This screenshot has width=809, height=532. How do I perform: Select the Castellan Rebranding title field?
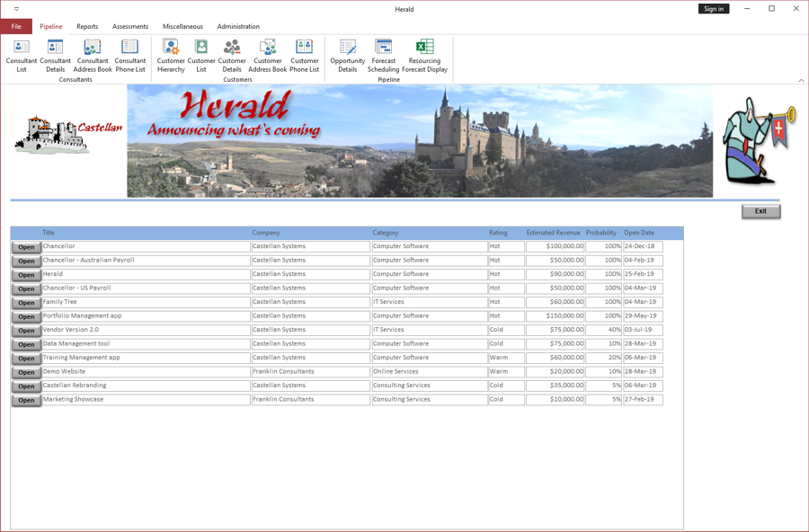coord(146,386)
